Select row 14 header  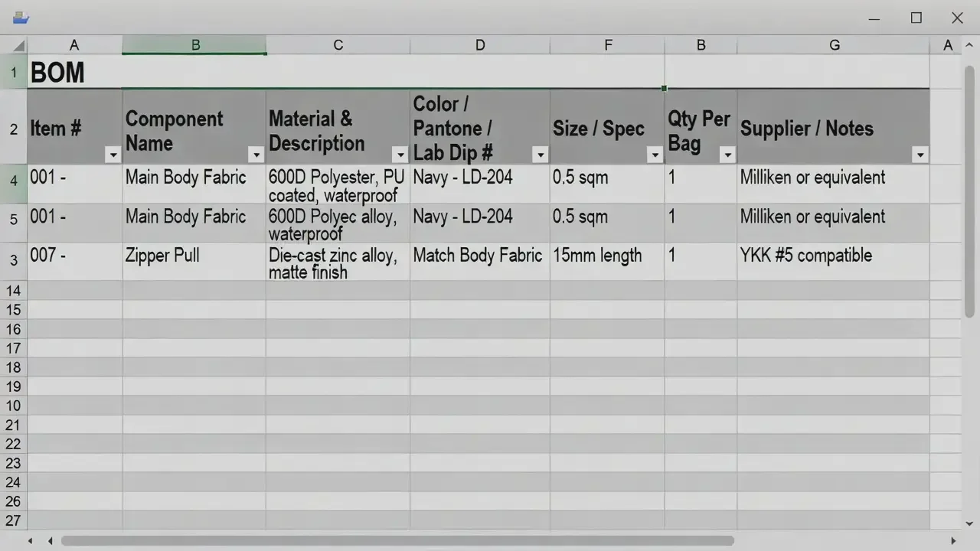(13, 290)
